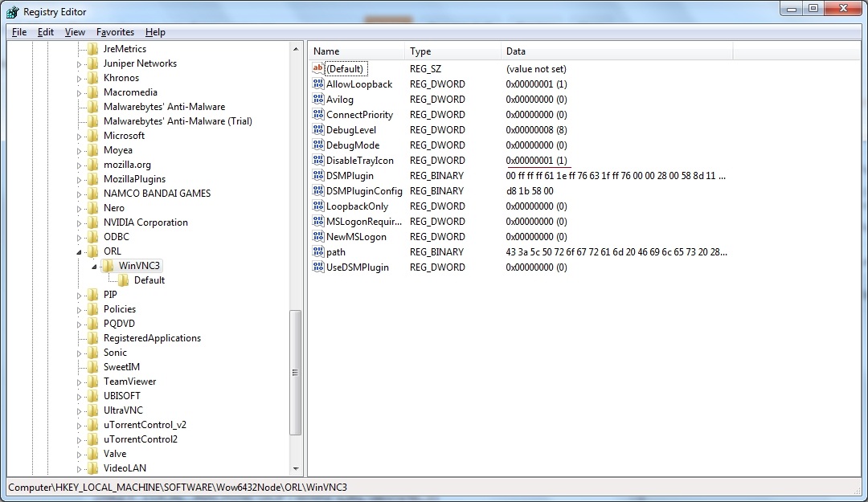The width and height of the screenshot is (868, 502).
Task: Click the folder icon for UltraVNC
Action: click(x=92, y=410)
